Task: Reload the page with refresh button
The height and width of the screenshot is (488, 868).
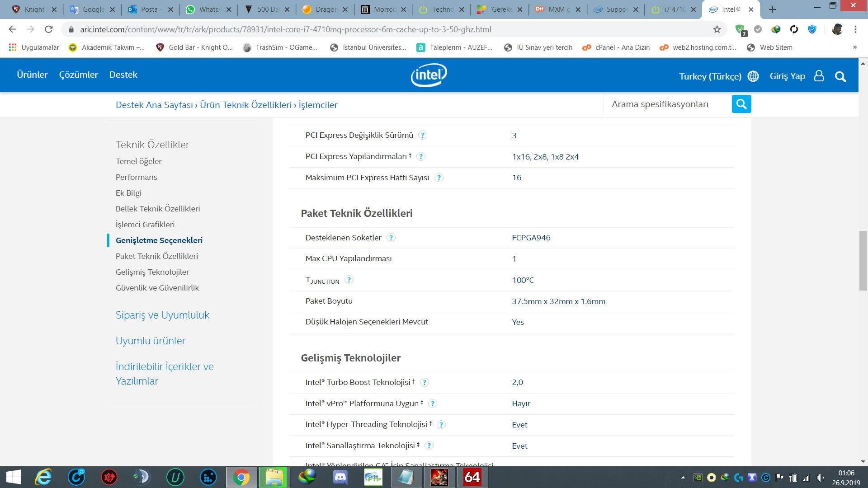Action: point(48,29)
